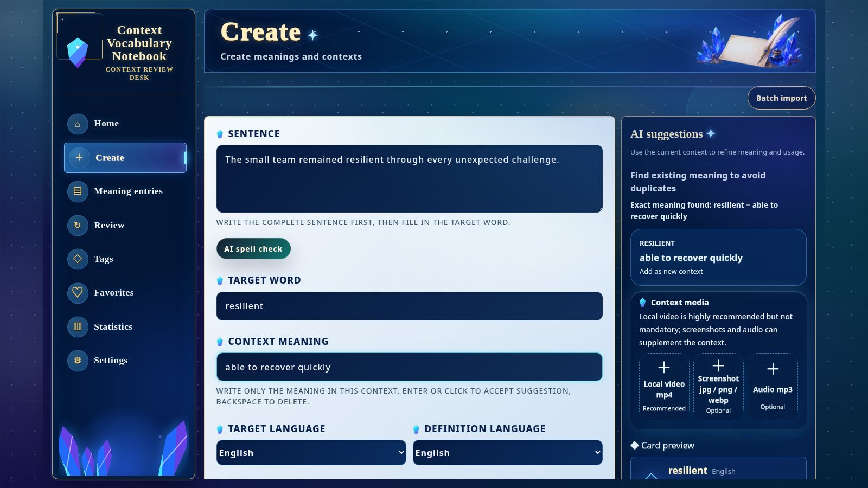
Task: Click the Tags diamond icon
Action: coord(78,259)
